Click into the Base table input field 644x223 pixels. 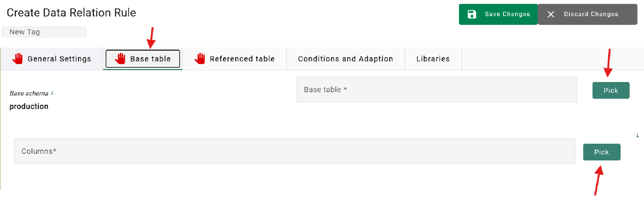[437, 89]
